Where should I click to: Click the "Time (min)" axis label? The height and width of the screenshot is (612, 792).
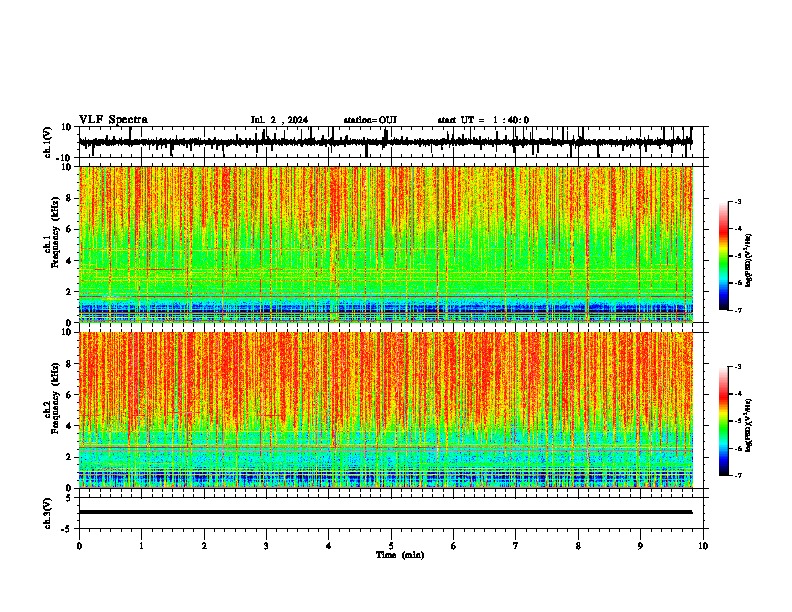[400, 555]
